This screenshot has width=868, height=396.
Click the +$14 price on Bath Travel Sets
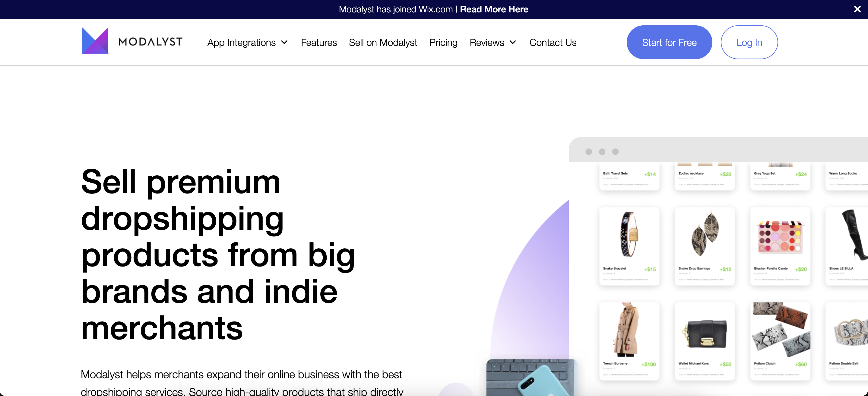coord(650,174)
